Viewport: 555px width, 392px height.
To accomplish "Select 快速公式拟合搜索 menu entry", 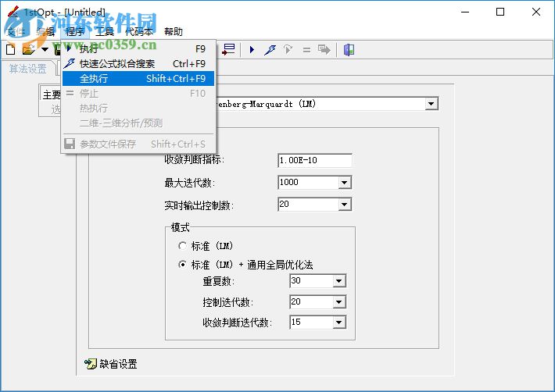I will (138, 63).
